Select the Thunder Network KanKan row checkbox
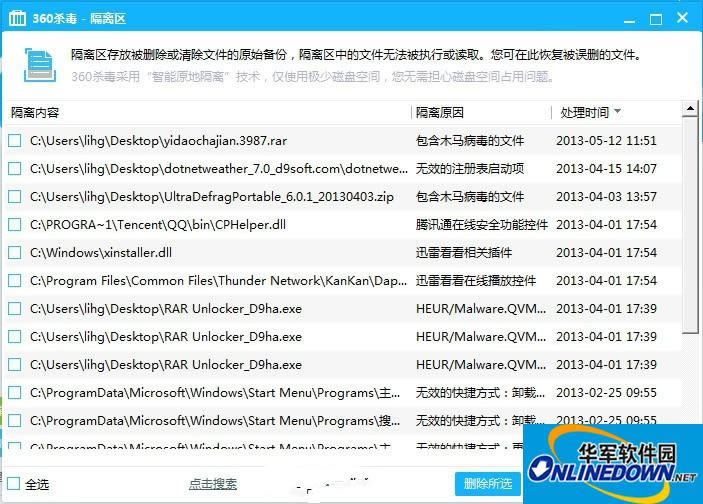Screen dimensions: 703x504 [x=14, y=281]
